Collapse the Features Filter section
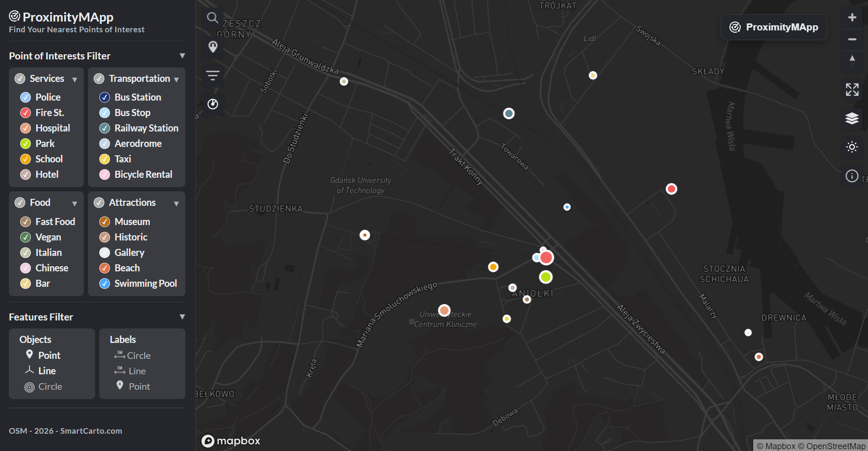The image size is (868, 451). point(183,316)
